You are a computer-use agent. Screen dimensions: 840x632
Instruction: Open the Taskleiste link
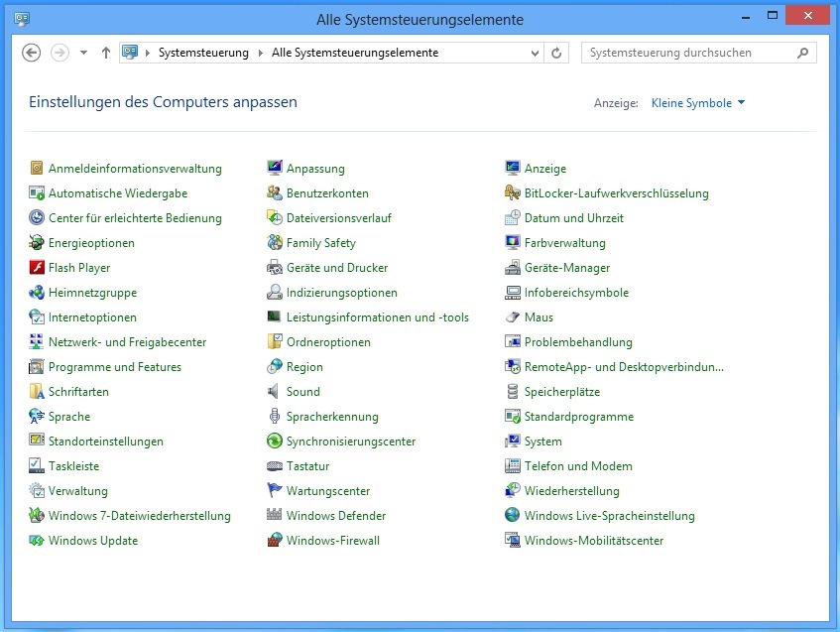73,466
